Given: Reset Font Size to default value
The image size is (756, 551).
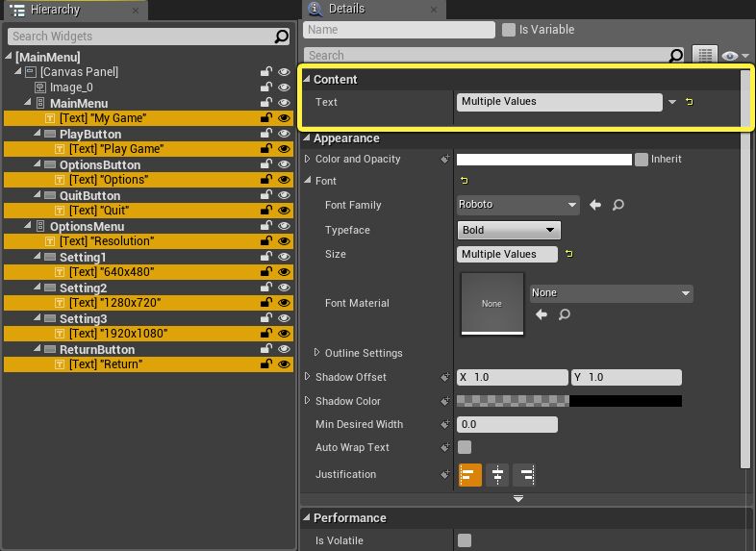Looking at the screenshot, I should click(568, 254).
